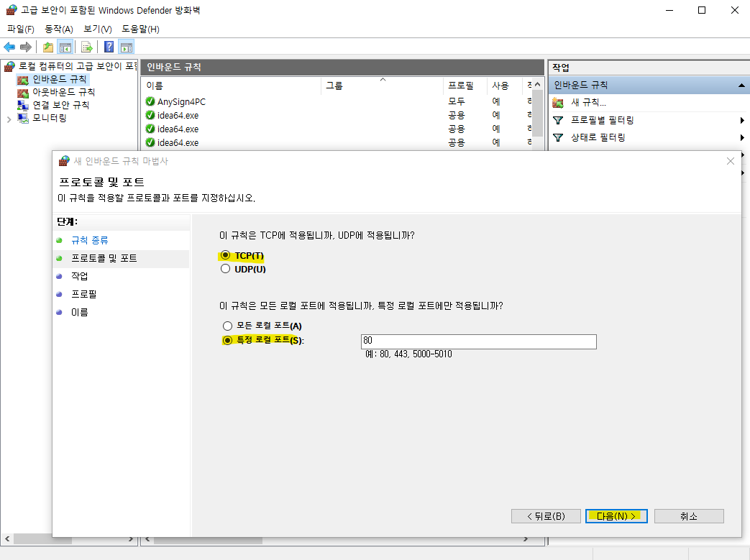
Task: Expand the 모니터링 tree node
Action: pos(9,119)
